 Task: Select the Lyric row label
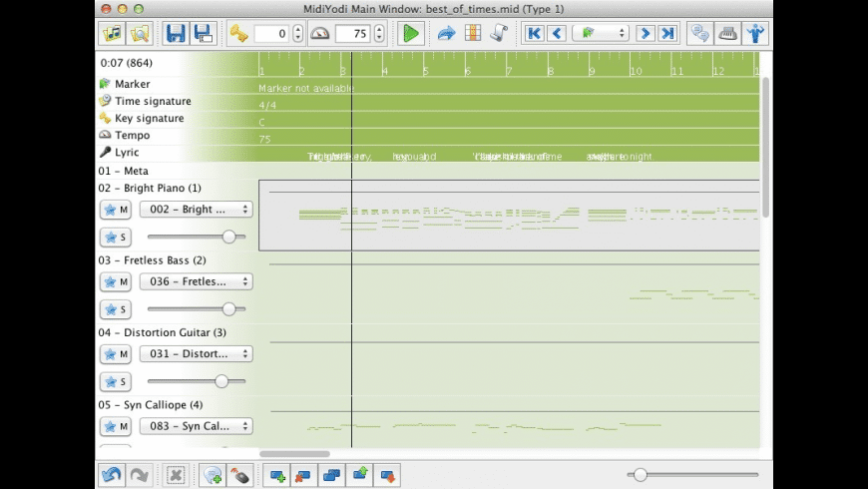pyautogui.click(x=127, y=153)
